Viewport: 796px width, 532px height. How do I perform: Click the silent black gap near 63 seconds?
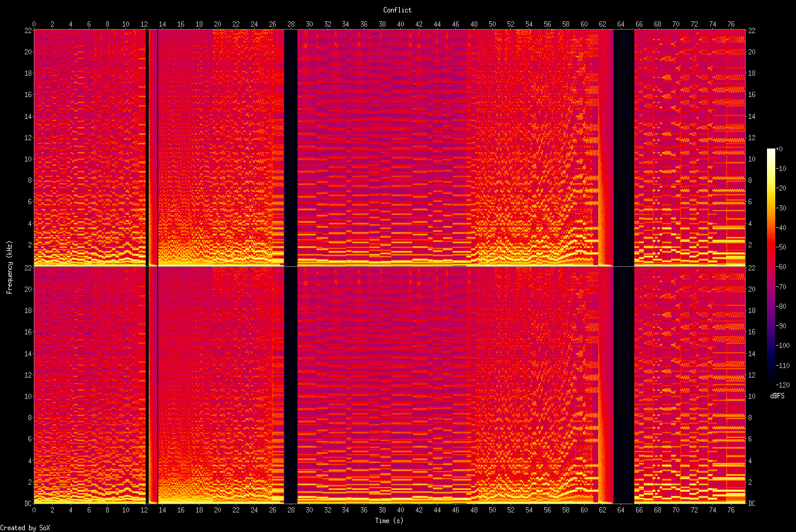[622, 148]
